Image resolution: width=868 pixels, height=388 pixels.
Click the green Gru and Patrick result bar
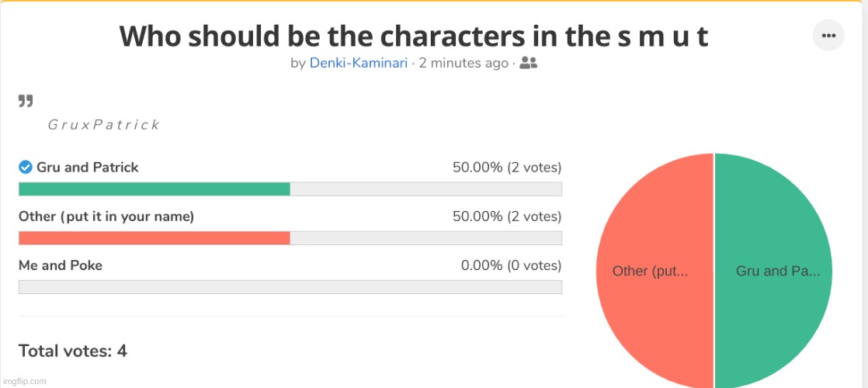coord(155,189)
